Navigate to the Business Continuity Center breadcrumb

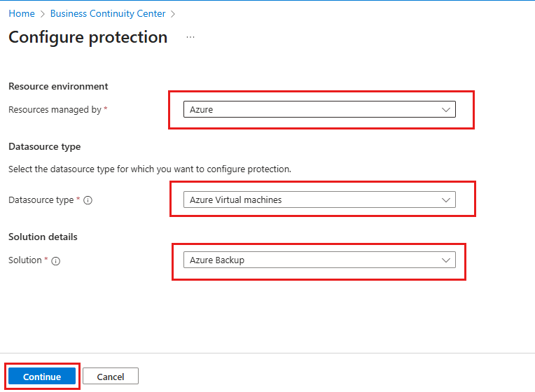[108, 14]
